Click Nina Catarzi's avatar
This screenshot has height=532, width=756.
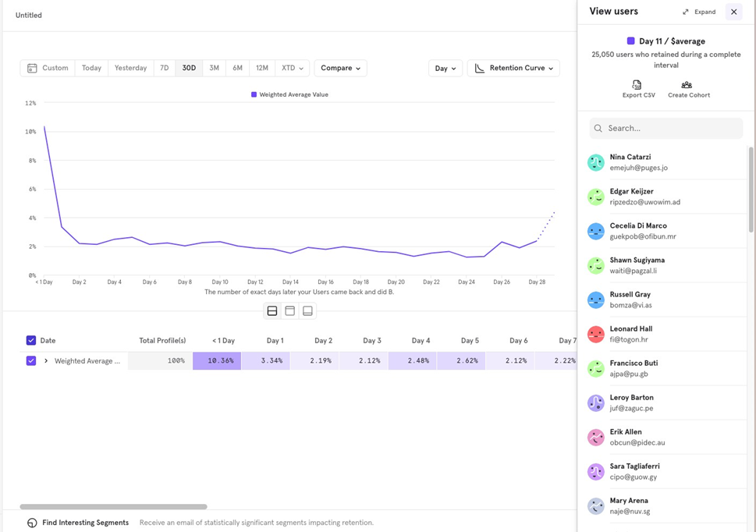(596, 162)
